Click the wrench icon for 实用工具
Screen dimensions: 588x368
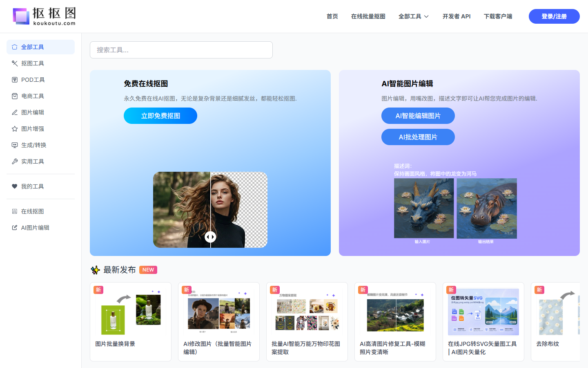[x=15, y=162]
